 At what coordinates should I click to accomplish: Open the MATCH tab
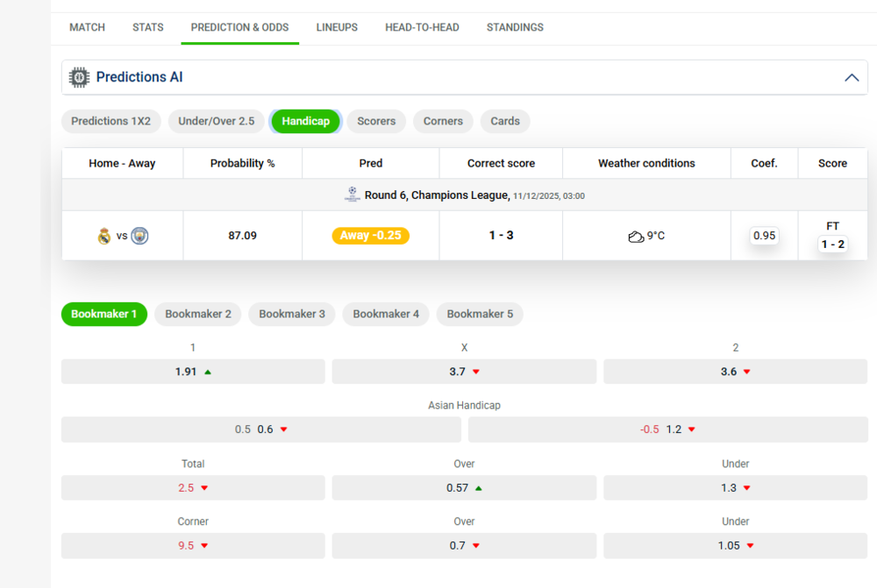point(87,27)
